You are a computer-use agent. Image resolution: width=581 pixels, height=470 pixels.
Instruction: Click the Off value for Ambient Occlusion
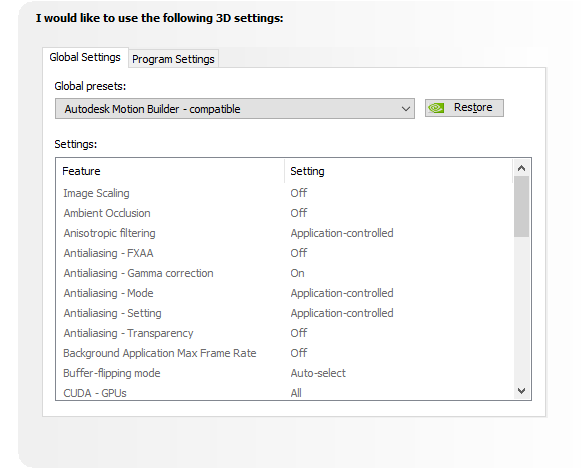click(299, 213)
